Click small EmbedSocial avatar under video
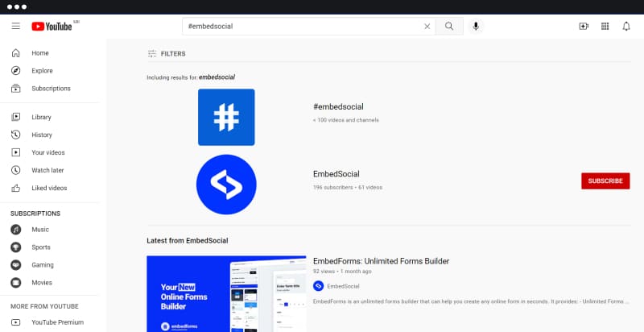 (318, 286)
